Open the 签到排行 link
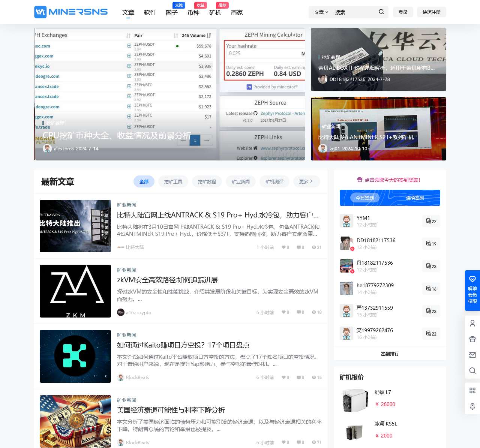Image resolution: width=480 pixels, height=448 pixels. [x=390, y=354]
